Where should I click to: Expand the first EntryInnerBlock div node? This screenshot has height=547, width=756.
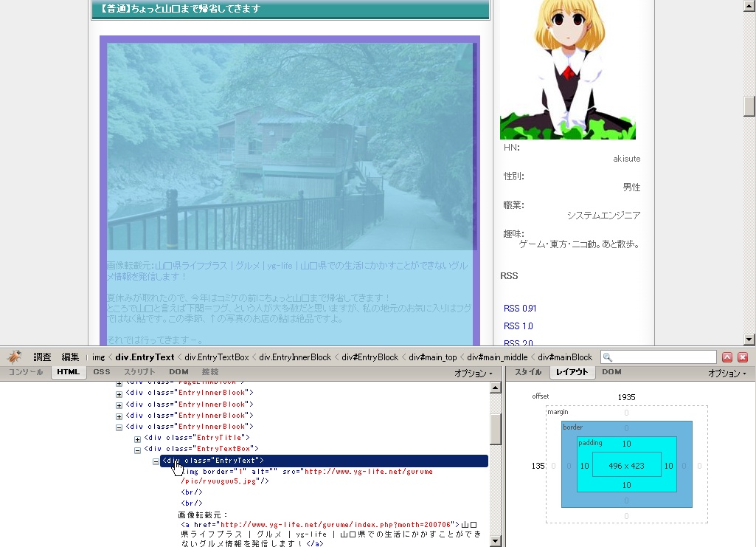point(119,394)
